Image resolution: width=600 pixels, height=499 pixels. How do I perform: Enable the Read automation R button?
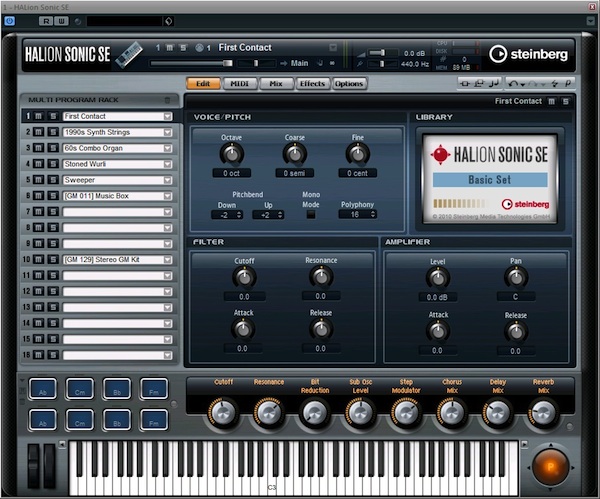pyautogui.click(x=46, y=21)
